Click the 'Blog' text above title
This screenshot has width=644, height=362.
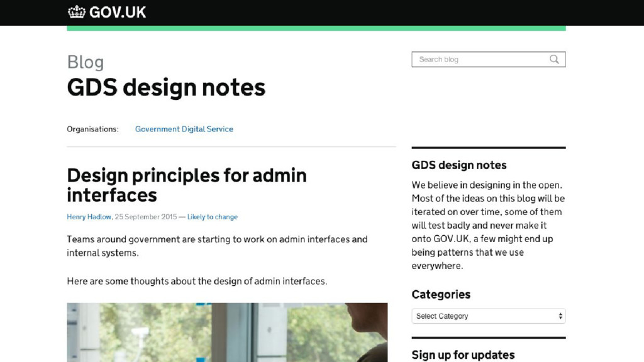86,62
